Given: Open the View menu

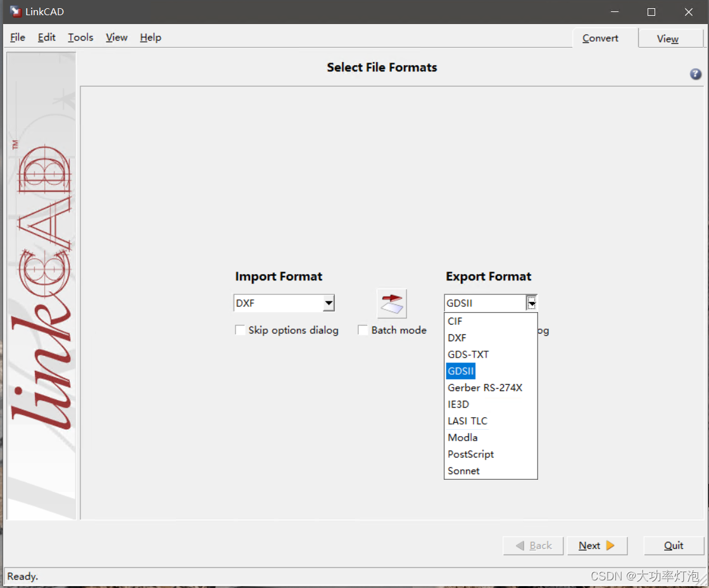Looking at the screenshot, I should [116, 37].
